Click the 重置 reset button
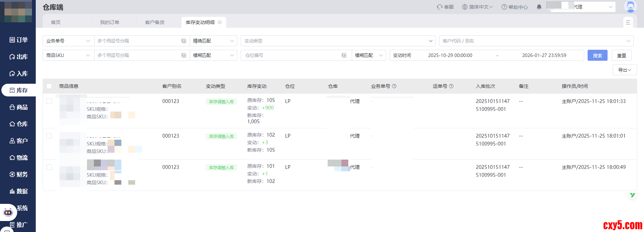Screen dimensions: 644x232 621,55
